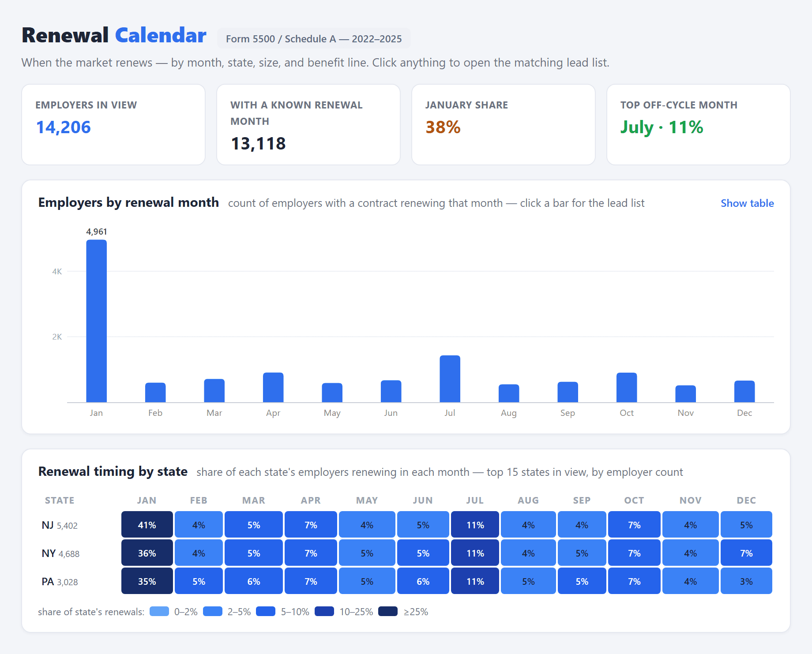812x654 pixels.
Task: Click the 5–10% legend swatch
Action: [266, 611]
